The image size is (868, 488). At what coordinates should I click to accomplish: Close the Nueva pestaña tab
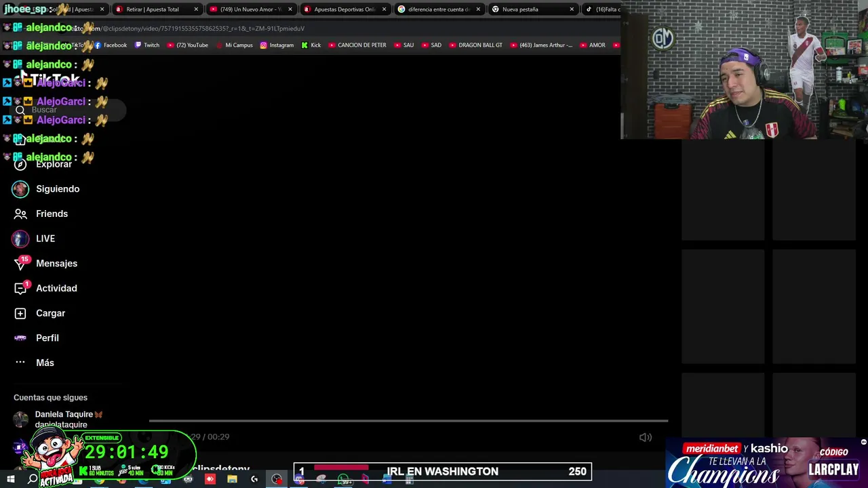point(572,9)
